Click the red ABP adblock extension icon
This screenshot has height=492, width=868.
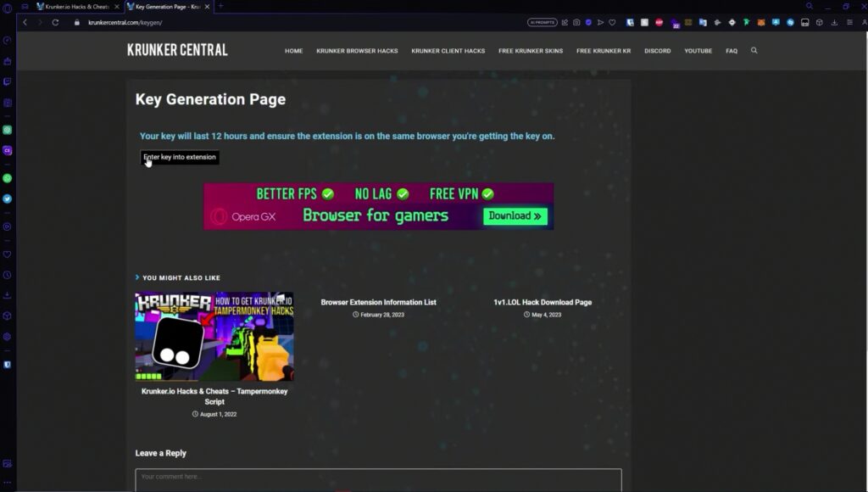tap(659, 23)
